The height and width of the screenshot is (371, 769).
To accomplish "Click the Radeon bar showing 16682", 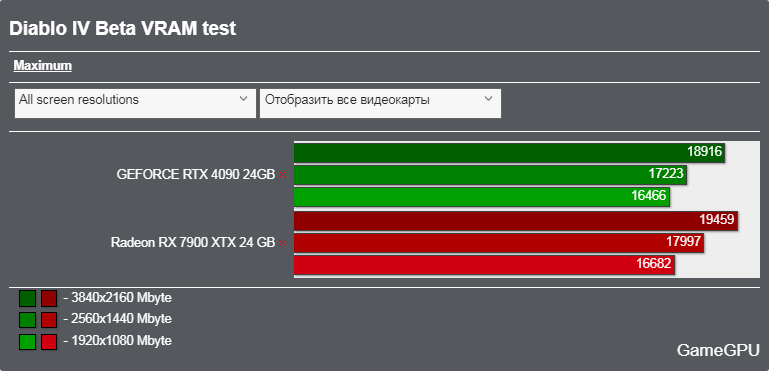I will (484, 265).
